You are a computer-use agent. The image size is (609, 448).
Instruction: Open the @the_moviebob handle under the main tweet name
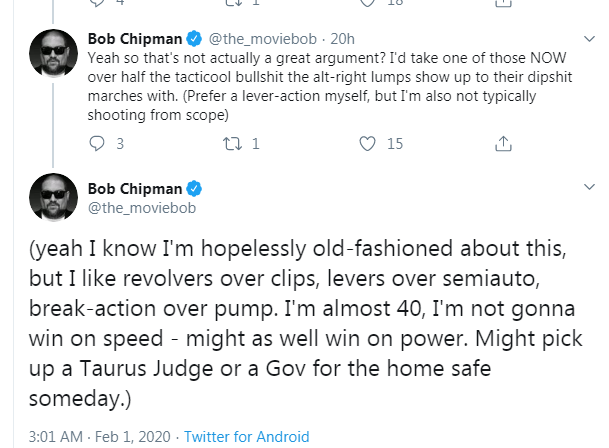pos(134,206)
